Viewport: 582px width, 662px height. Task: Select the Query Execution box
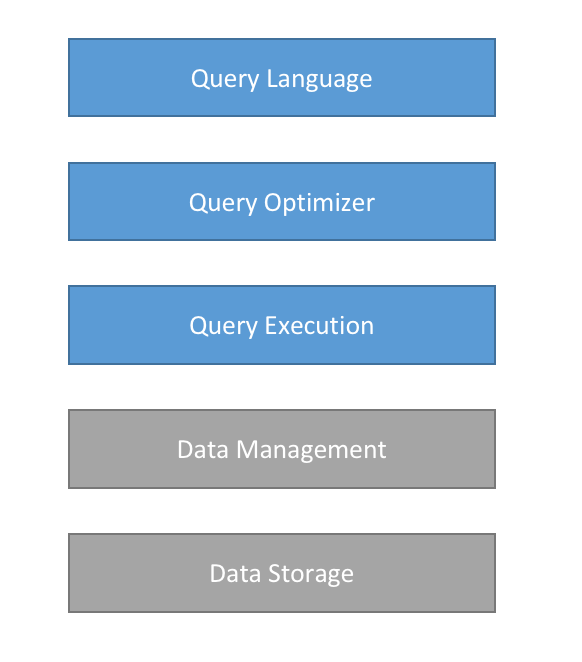[282, 325]
